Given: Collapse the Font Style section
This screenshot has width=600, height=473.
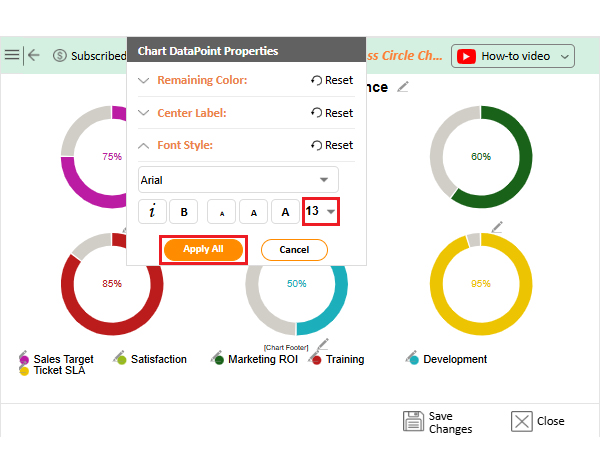Looking at the screenshot, I should (144, 145).
